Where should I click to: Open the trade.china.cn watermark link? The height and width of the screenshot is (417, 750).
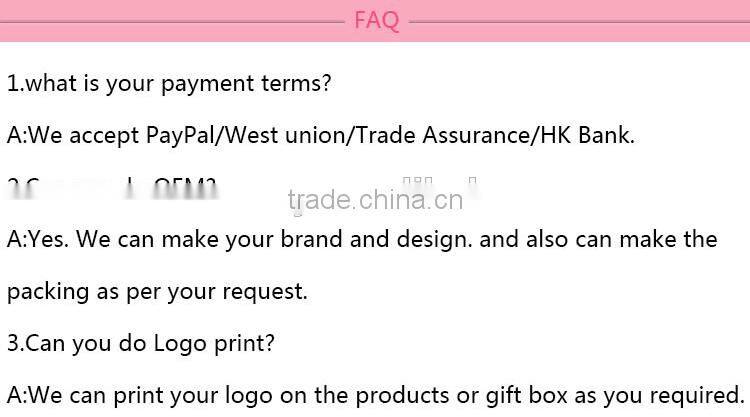(375, 200)
